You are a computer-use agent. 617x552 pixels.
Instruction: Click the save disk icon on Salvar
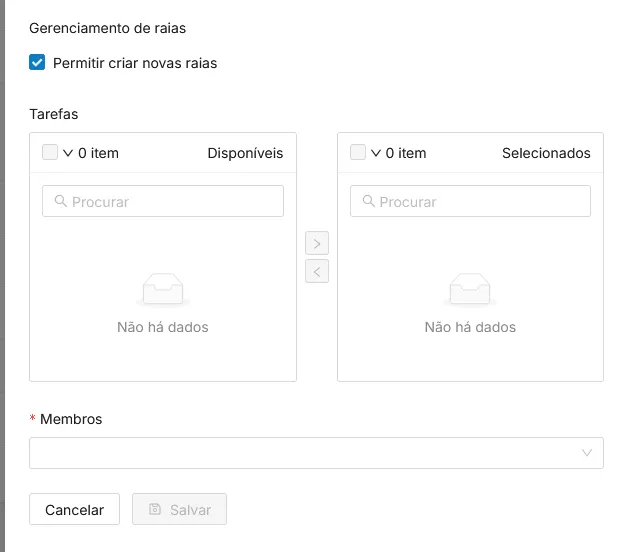point(155,509)
